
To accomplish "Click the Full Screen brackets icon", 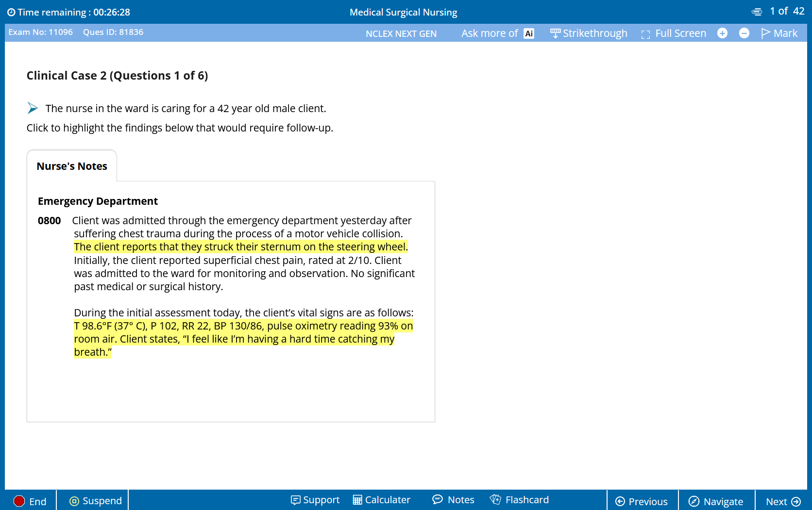I will (645, 34).
